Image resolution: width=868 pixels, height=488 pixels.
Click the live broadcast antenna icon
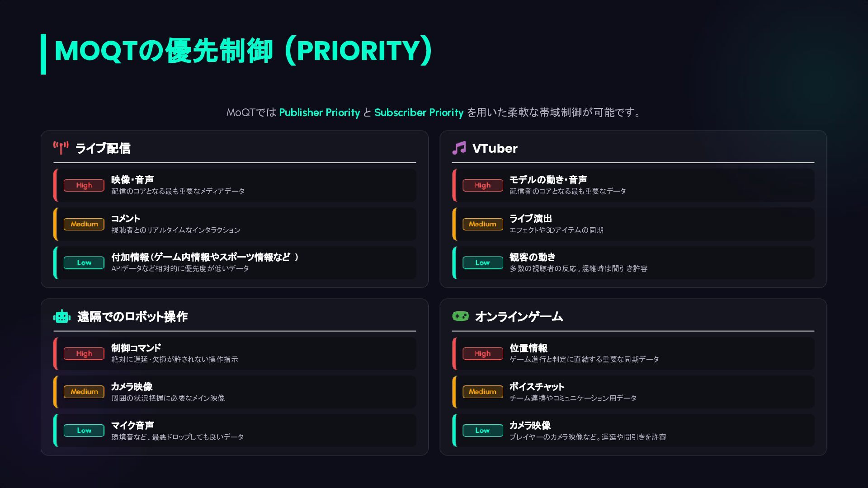[x=61, y=148]
